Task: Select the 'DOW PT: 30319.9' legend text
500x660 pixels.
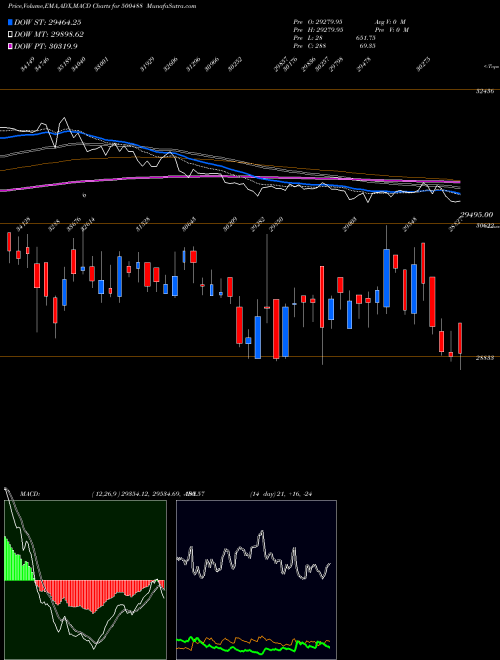Action: pyautogui.click(x=45, y=46)
